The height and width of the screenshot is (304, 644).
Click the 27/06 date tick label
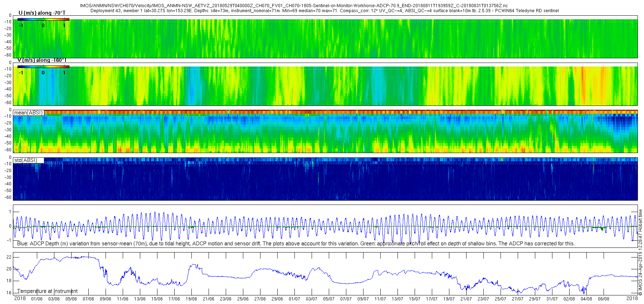pyautogui.click(x=260, y=299)
